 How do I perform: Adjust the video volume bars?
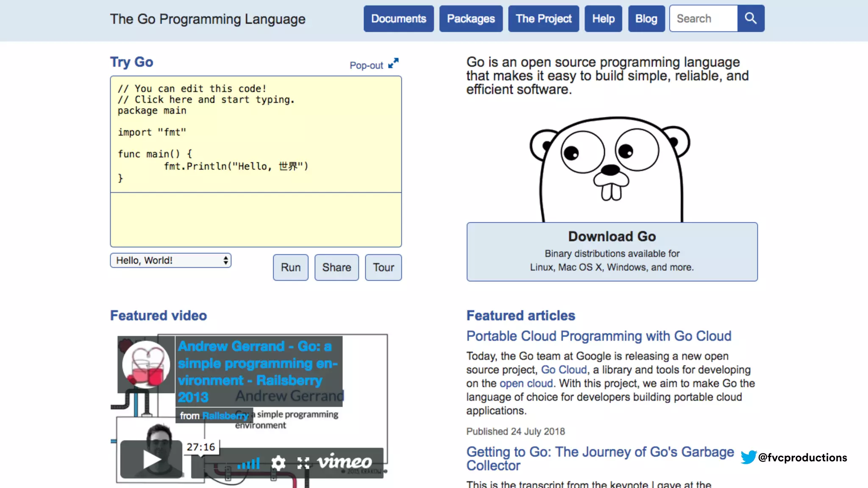click(x=249, y=463)
